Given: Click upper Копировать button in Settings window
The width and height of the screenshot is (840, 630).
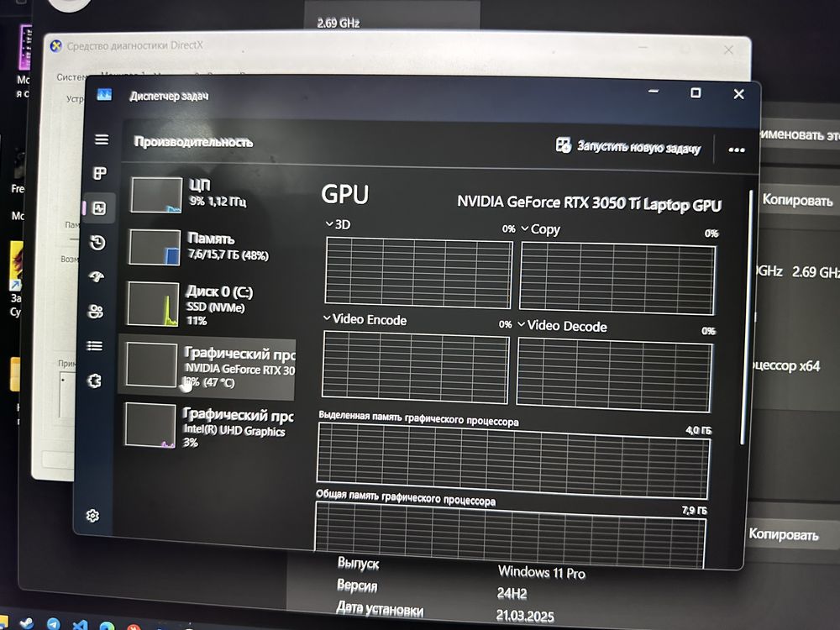Looking at the screenshot, I should tap(798, 201).
